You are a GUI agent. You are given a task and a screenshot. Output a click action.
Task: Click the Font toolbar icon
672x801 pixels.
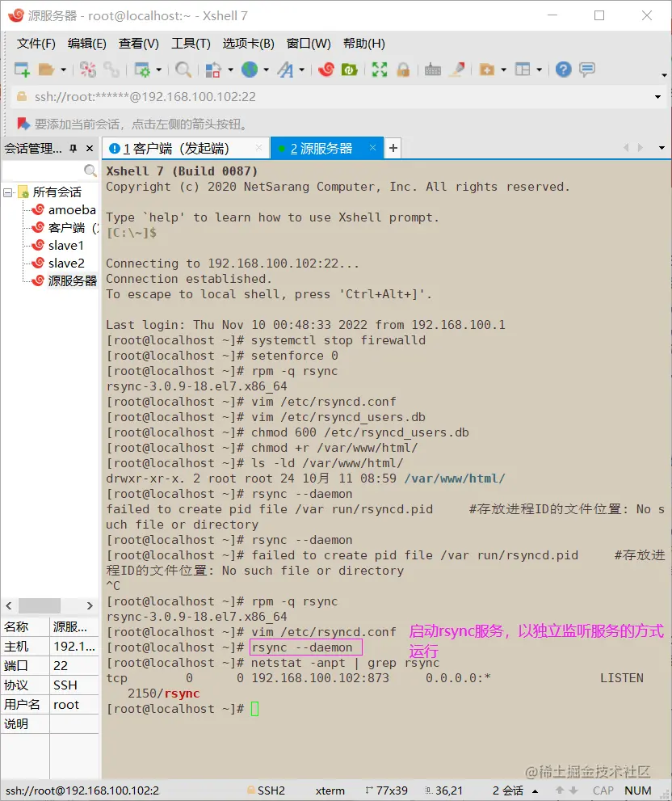(285, 70)
